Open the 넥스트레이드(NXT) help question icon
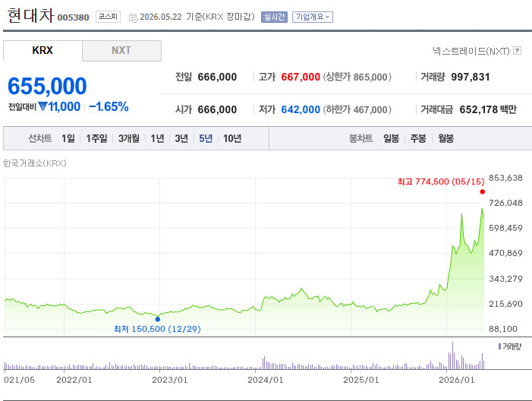Screen dimensions: 532x401 (517, 51)
